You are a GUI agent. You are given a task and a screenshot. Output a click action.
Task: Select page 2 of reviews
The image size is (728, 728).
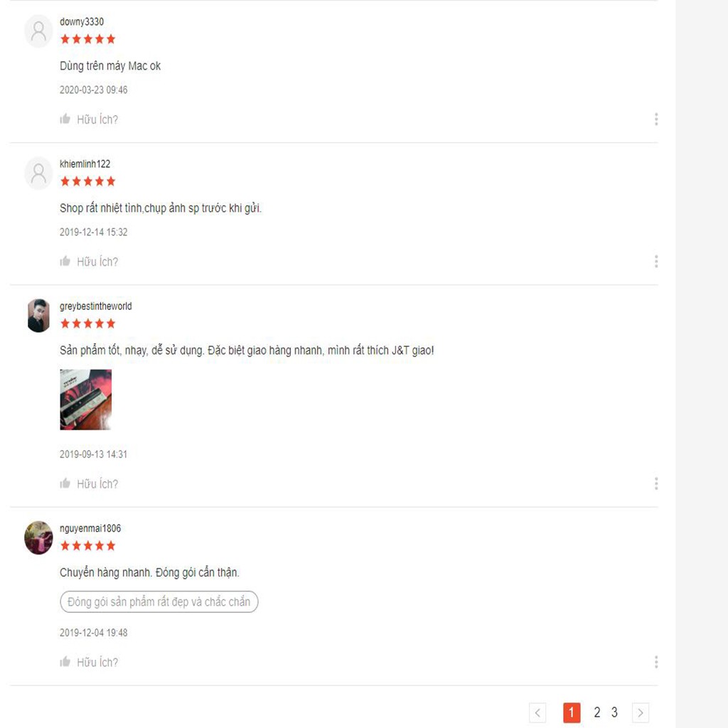coord(597,712)
